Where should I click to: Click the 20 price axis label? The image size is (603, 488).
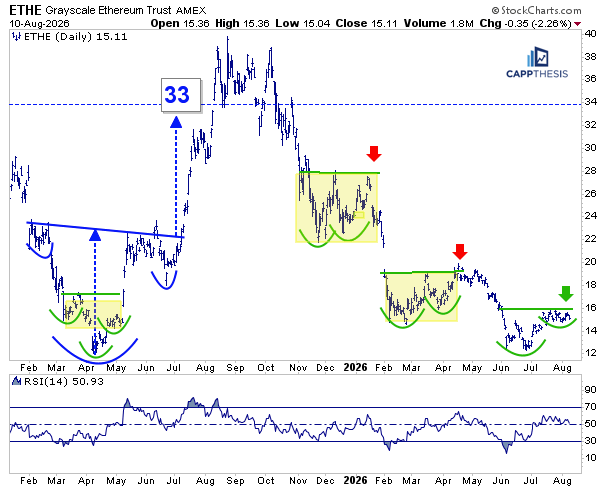[590, 261]
